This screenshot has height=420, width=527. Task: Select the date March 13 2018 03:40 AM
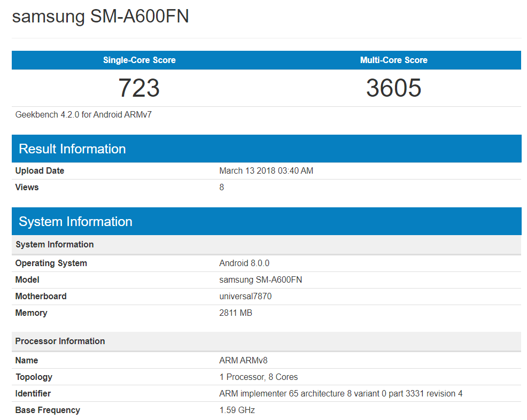click(x=266, y=170)
